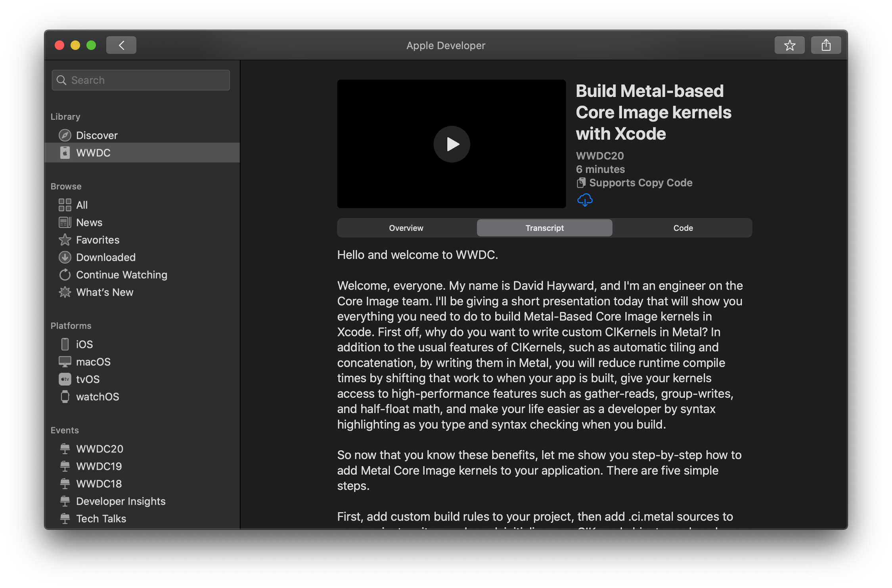Browse tvOS platform videos
The width and height of the screenshot is (892, 588).
[x=88, y=379]
